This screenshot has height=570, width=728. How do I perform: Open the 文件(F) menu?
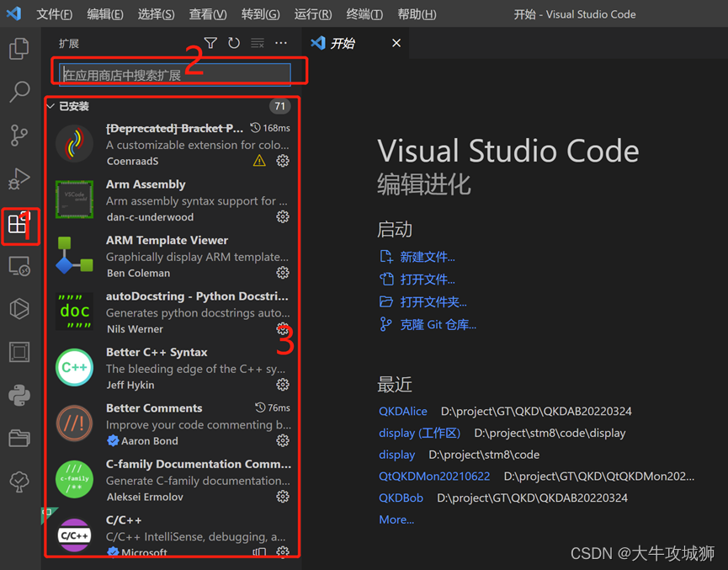click(x=55, y=14)
